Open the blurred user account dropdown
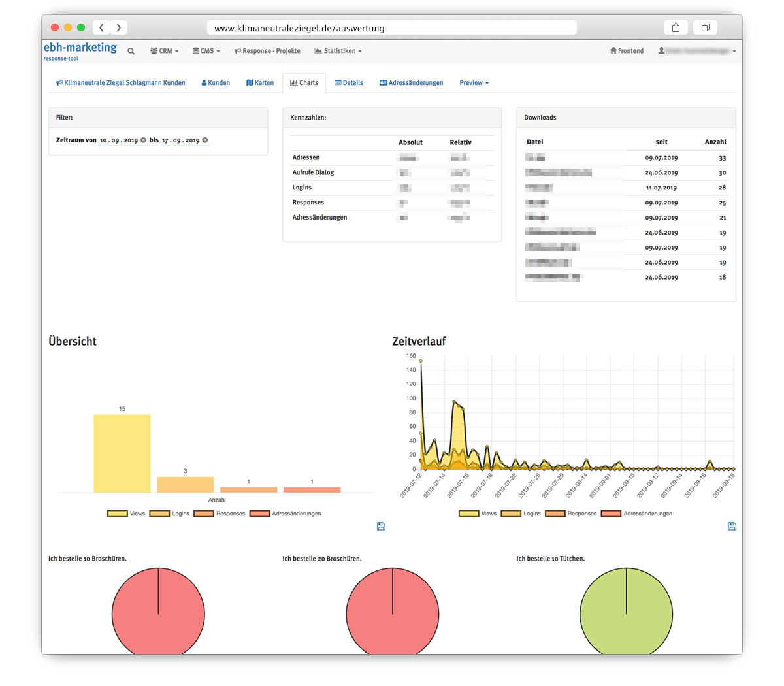 pyautogui.click(x=697, y=51)
